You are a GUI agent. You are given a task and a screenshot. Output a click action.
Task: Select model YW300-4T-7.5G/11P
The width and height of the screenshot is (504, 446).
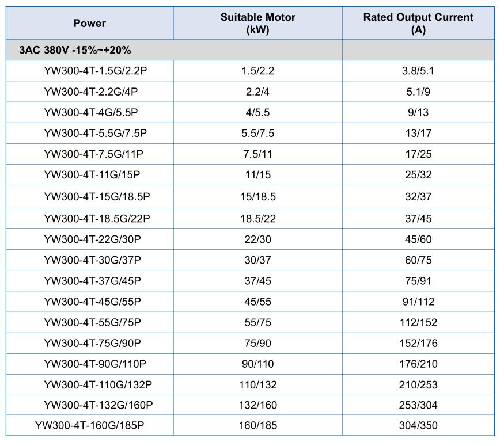tap(93, 154)
